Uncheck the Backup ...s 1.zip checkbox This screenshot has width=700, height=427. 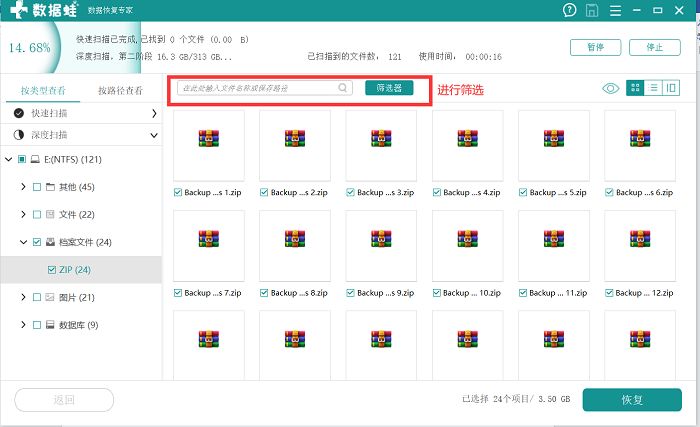pos(178,193)
